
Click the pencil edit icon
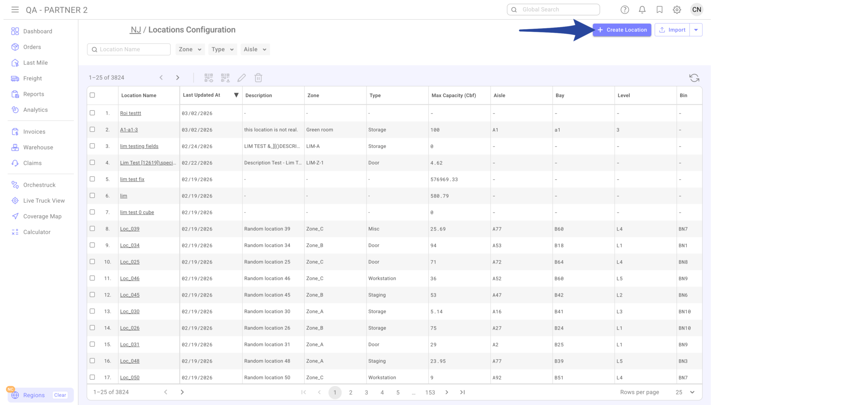[x=241, y=78]
